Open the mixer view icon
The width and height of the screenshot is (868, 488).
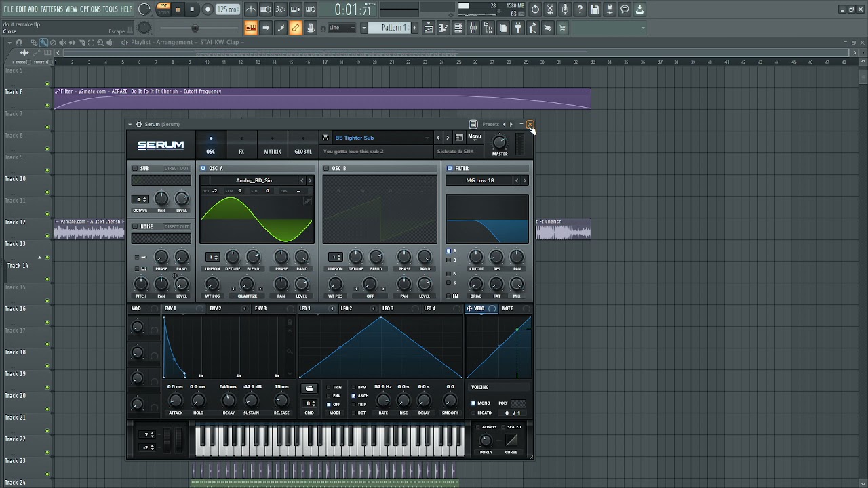click(473, 28)
